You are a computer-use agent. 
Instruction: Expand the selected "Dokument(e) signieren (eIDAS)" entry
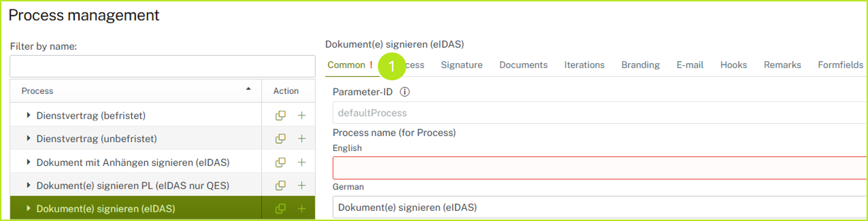[28, 208]
